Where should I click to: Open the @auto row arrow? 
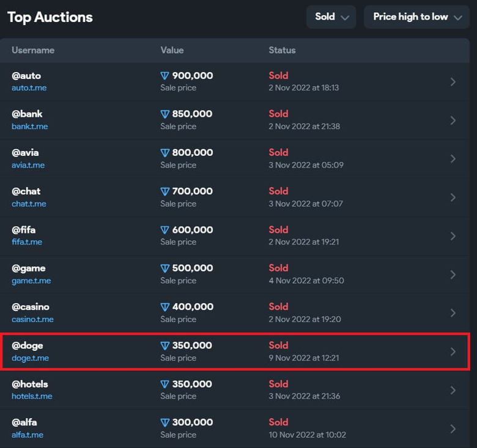pos(453,81)
